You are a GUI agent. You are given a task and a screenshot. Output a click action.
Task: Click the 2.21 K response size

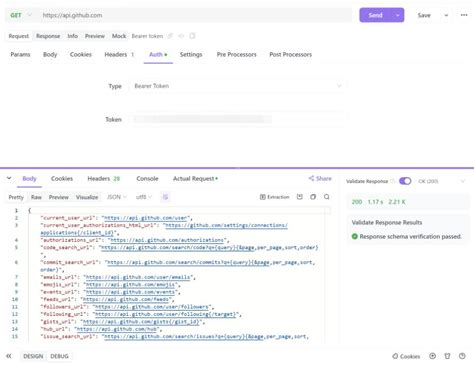click(397, 202)
